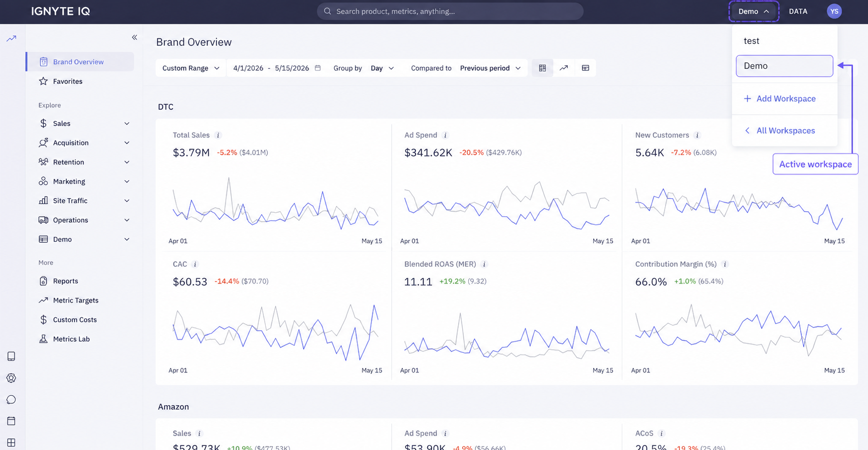This screenshot has height=450, width=868.
Task: Open the Group by Day dropdown
Action: [x=382, y=68]
